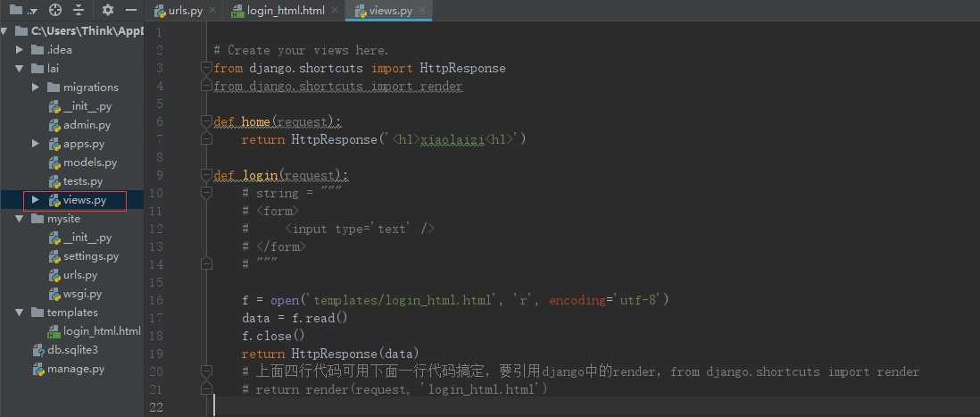This screenshot has height=417, width=980.
Task: Select the mysite folder
Action: coord(63,218)
